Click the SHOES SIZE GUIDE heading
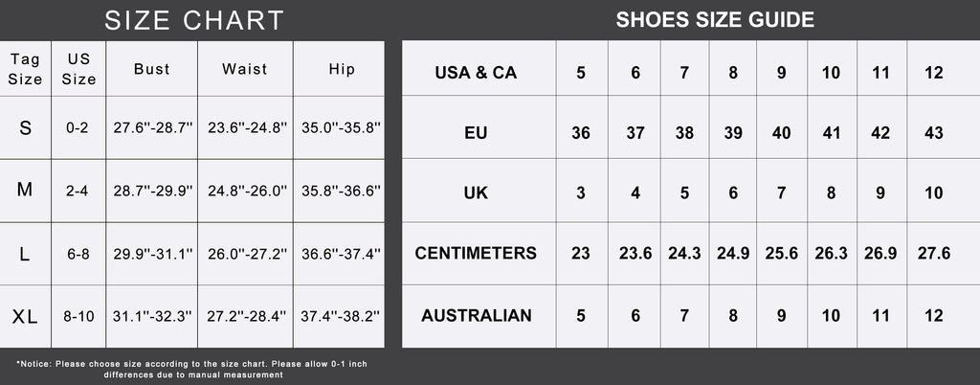 coord(715,19)
